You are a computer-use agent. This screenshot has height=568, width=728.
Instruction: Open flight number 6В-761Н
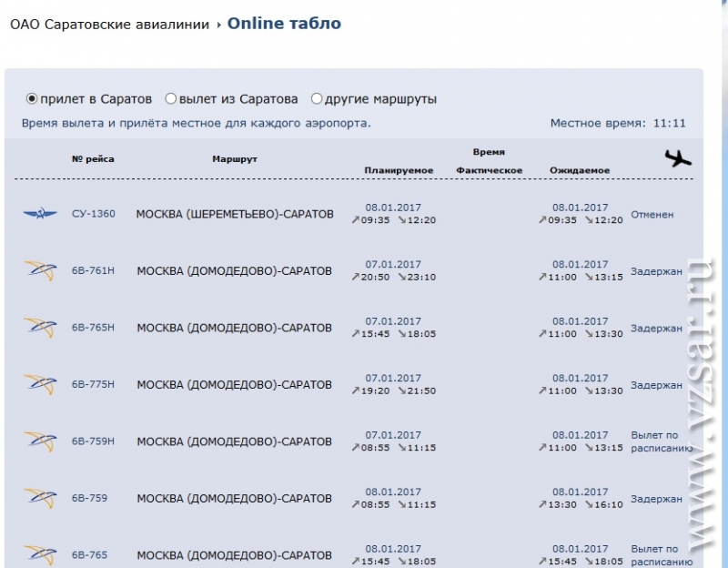click(93, 270)
